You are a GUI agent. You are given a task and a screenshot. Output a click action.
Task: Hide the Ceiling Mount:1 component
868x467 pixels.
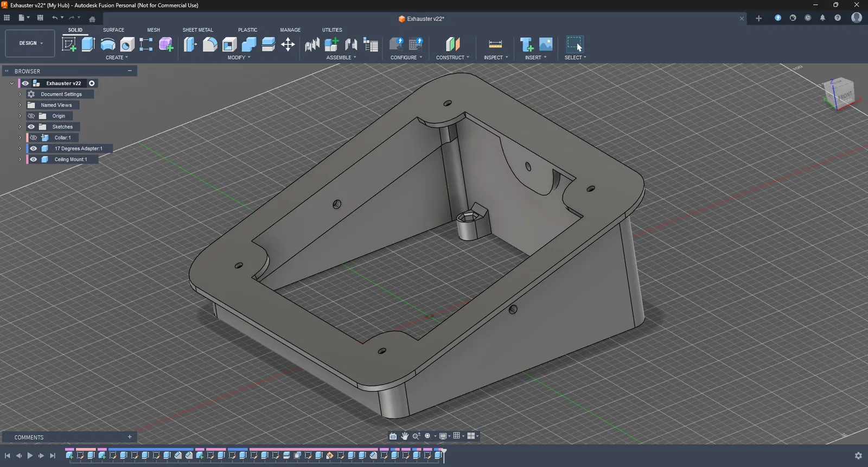tap(34, 160)
